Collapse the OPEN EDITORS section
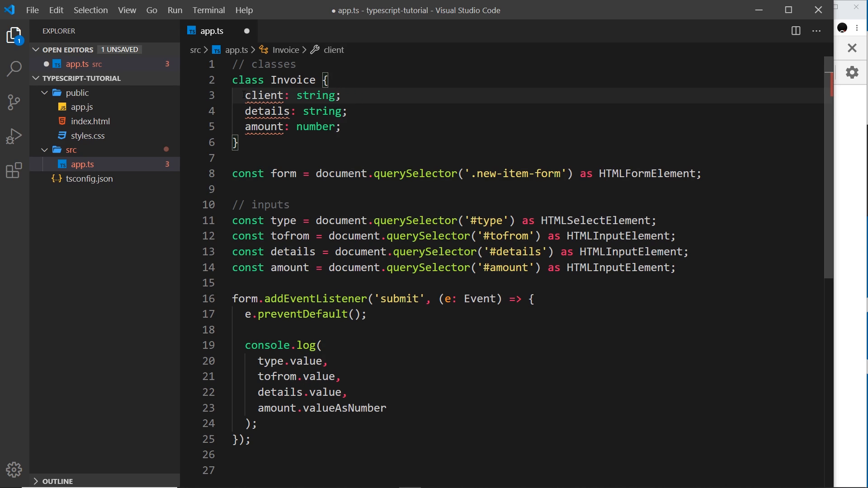Screen dimensions: 868x488 pos(36,49)
